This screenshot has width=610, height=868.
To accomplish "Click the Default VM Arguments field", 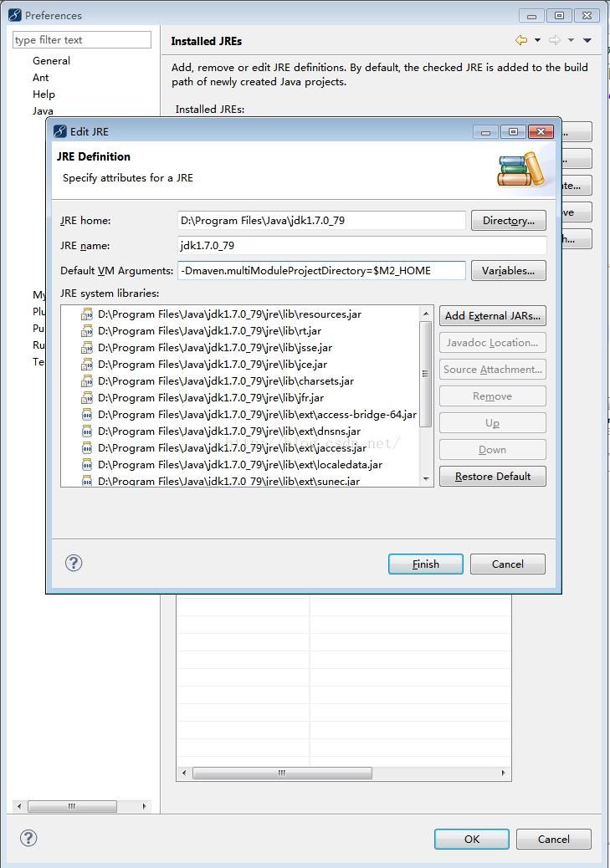I will click(321, 271).
